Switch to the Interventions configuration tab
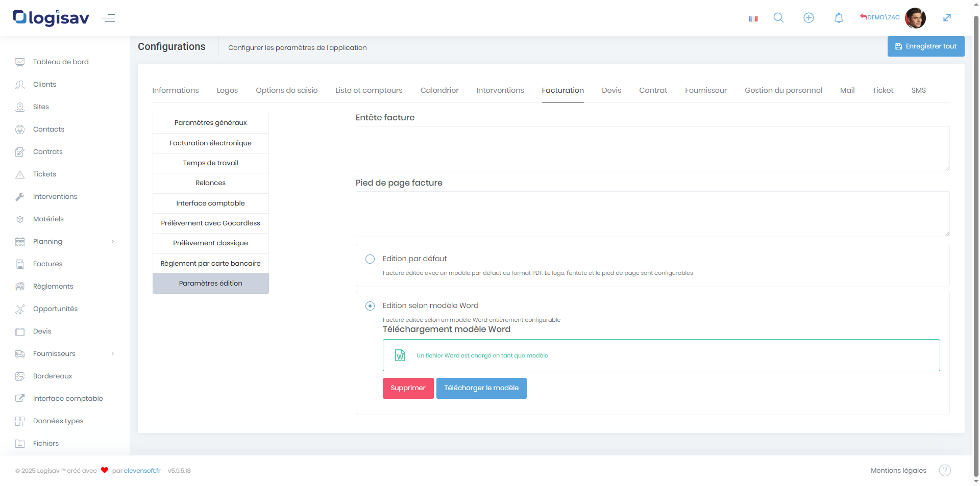Viewport: 980px width, 486px height. tap(500, 90)
